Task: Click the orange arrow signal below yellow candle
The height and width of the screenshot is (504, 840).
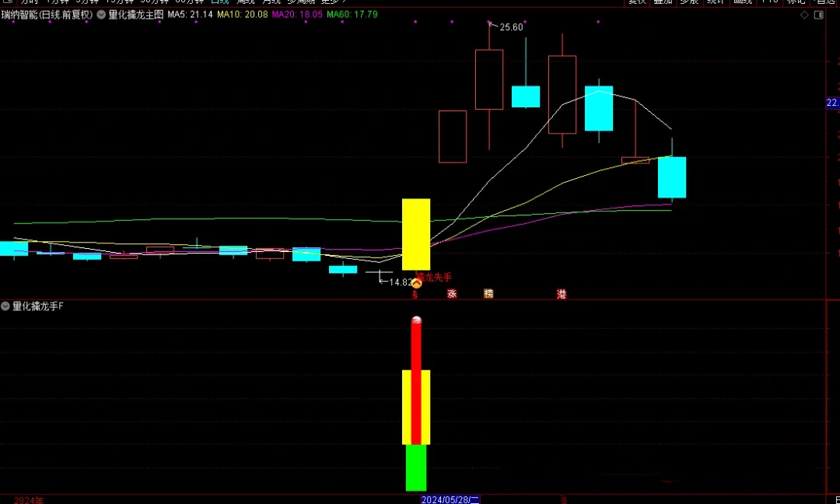Action: (x=416, y=283)
